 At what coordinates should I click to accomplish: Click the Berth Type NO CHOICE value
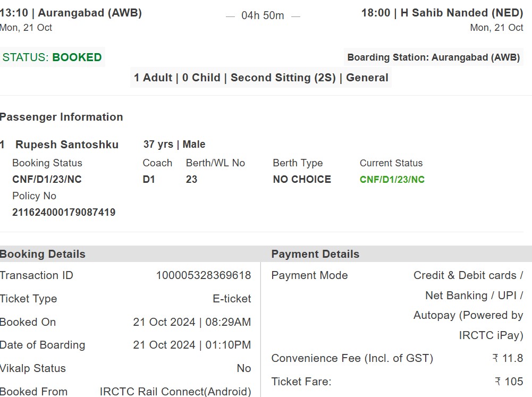tap(302, 179)
